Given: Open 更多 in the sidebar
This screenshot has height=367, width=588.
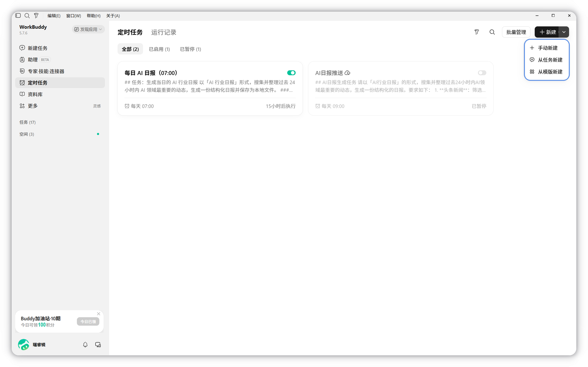Looking at the screenshot, I should [60, 106].
